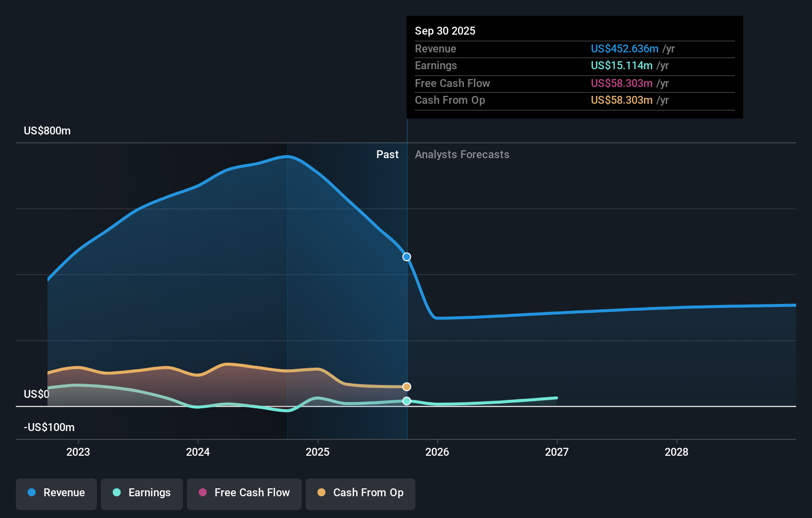
Task: Select the 2028 x-axis label
Action: point(677,452)
